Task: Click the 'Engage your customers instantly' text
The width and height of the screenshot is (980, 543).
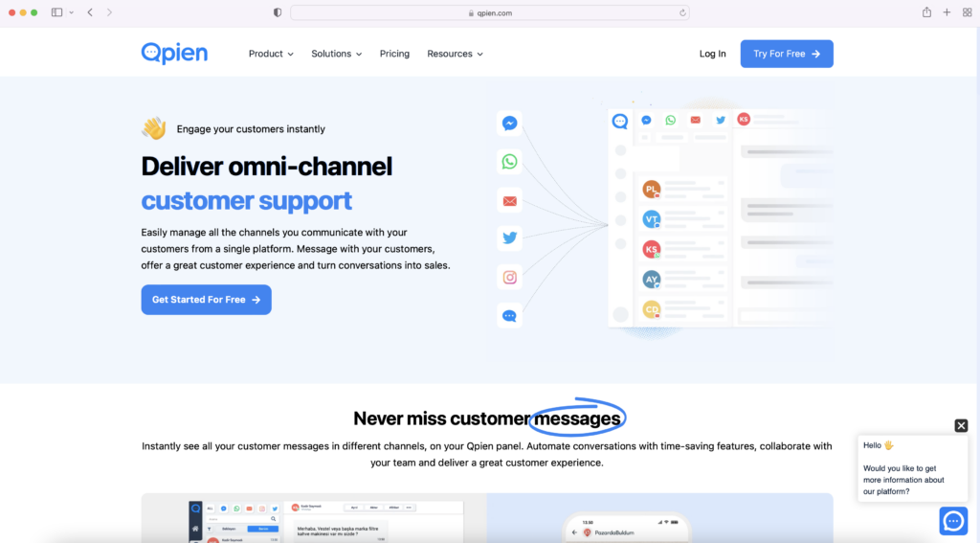Action: click(251, 129)
